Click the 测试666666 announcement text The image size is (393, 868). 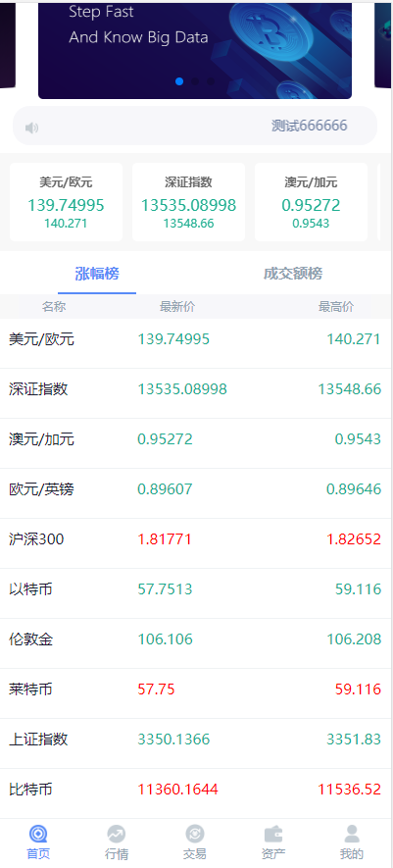[x=310, y=126]
